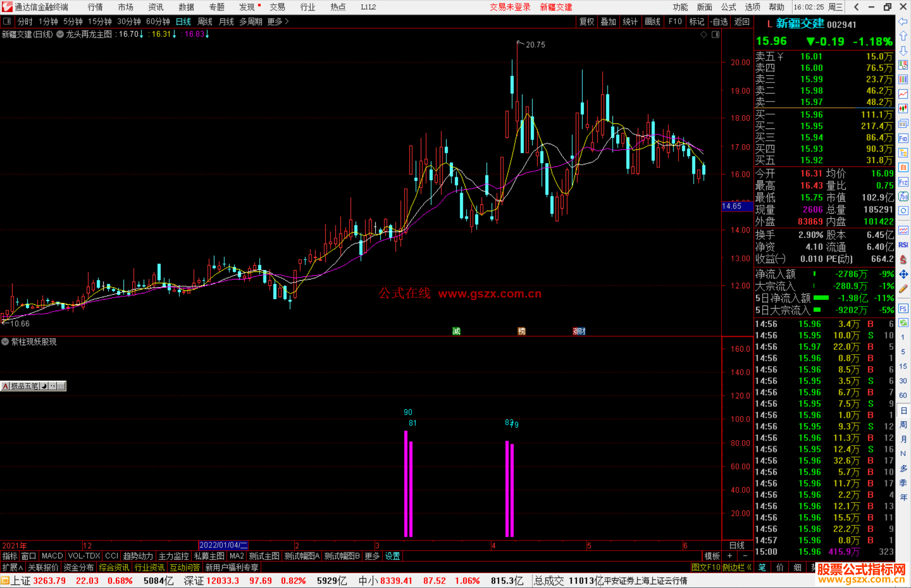Open the 行情 menu
The image size is (911, 588).
tap(95, 7)
